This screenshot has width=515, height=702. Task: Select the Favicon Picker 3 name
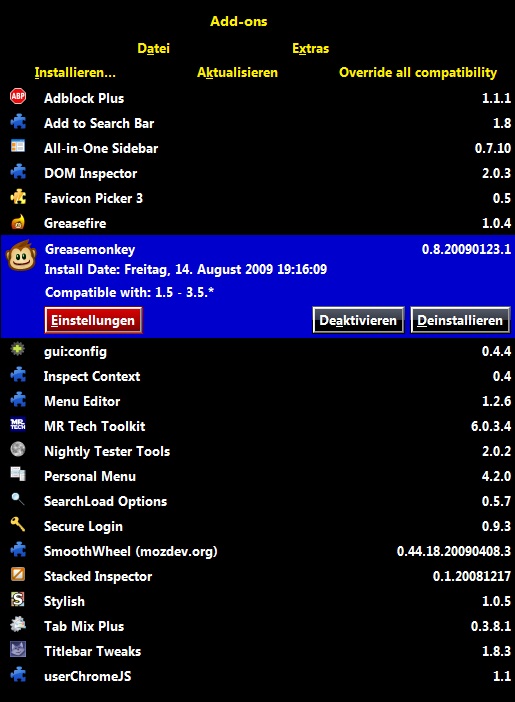click(x=93, y=198)
